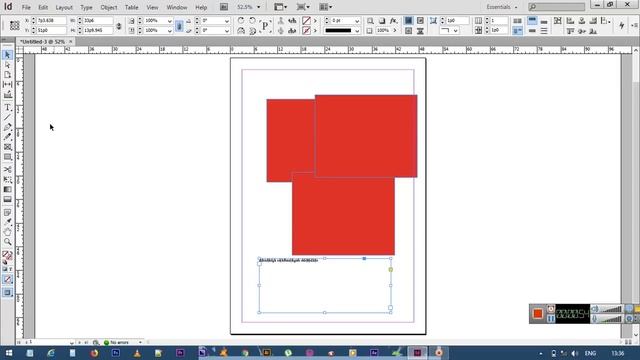
Task: Toggle the Normal screen mode button
Action: pos(7,292)
